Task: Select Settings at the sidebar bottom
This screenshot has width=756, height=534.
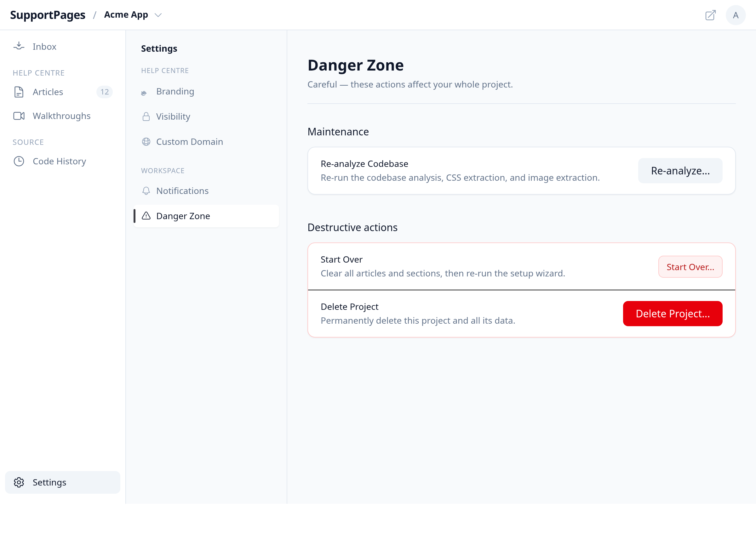Action: pyautogui.click(x=63, y=482)
